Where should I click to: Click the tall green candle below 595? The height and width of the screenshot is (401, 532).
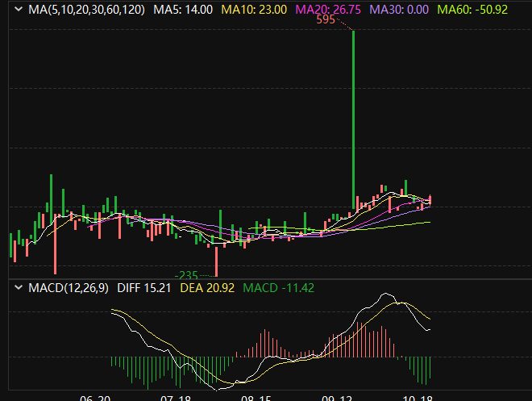tap(354, 121)
